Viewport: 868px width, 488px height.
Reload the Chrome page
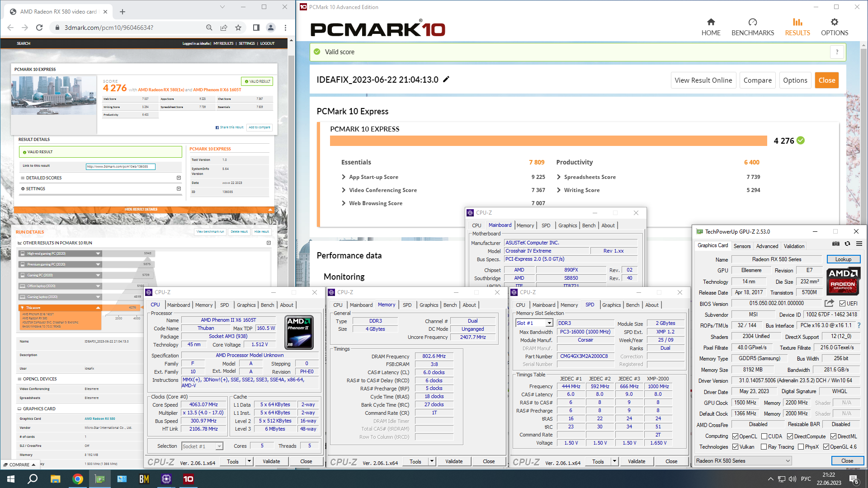click(x=39, y=28)
